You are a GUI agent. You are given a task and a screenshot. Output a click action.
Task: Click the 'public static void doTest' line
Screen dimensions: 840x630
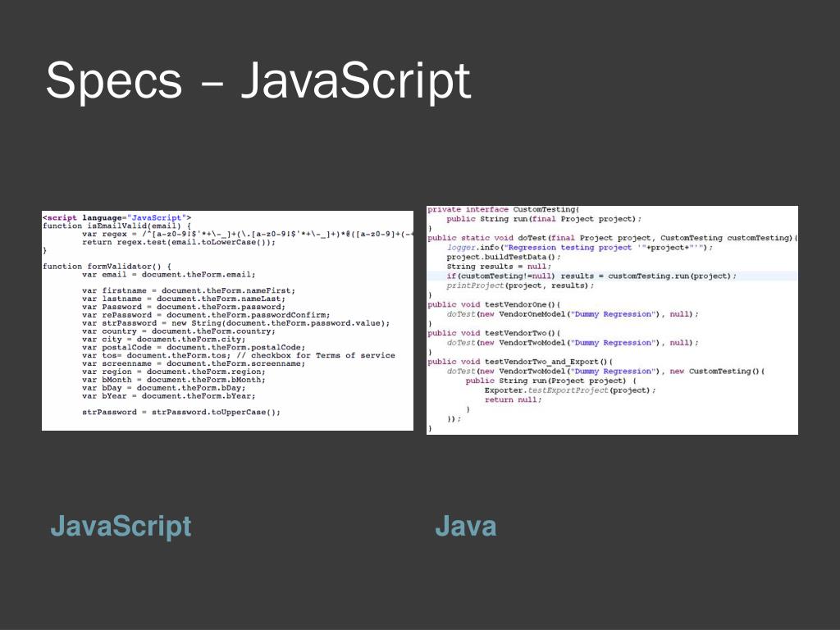click(x=612, y=238)
